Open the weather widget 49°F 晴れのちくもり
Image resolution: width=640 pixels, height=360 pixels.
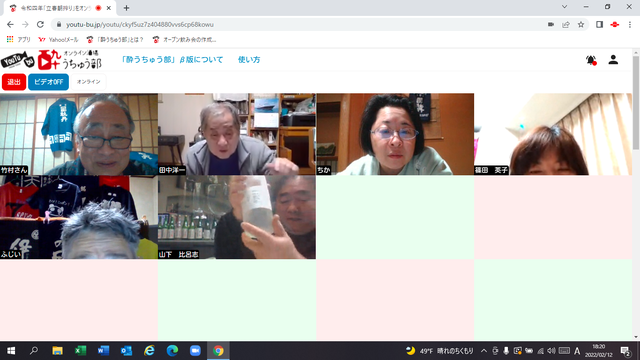[x=440, y=351]
